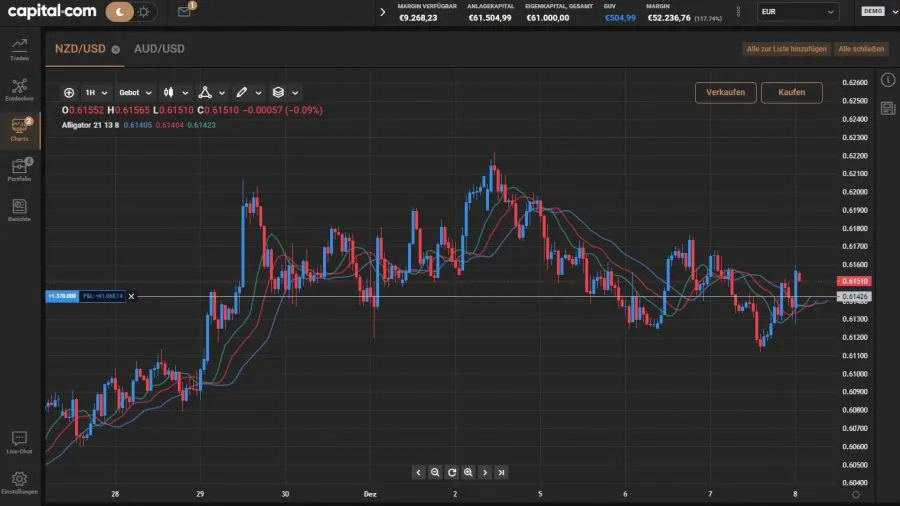Open the messages envelope icon
The width and height of the screenshot is (900, 506).
pyautogui.click(x=184, y=12)
